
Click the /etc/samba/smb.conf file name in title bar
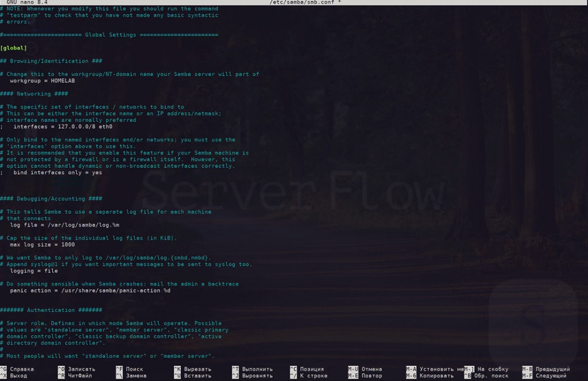304,3
